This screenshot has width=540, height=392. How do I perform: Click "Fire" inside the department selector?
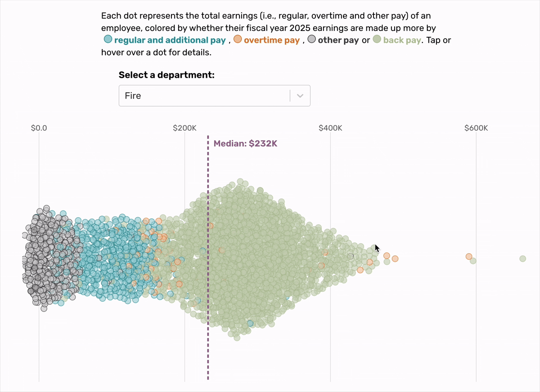pyautogui.click(x=133, y=95)
